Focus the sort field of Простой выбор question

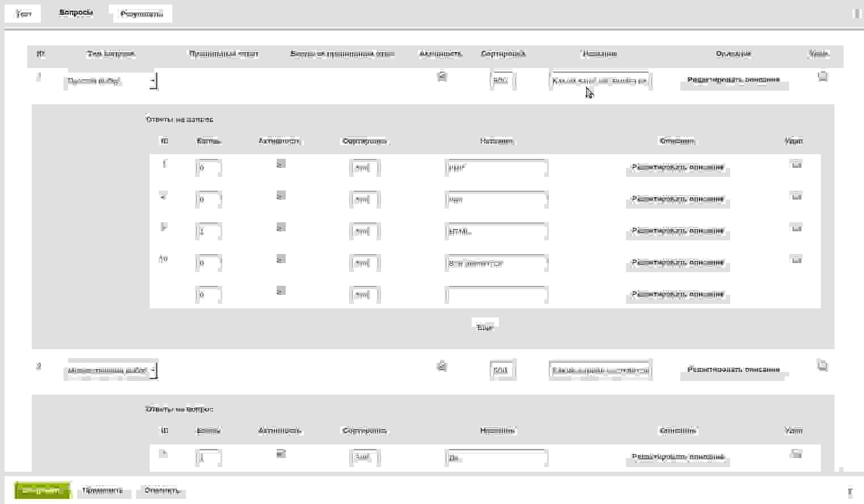pos(502,81)
